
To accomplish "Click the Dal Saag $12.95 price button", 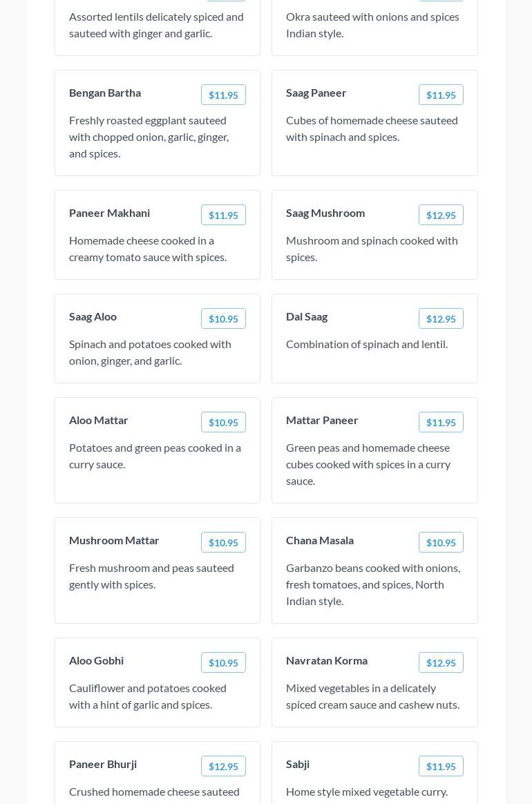I will [441, 319].
